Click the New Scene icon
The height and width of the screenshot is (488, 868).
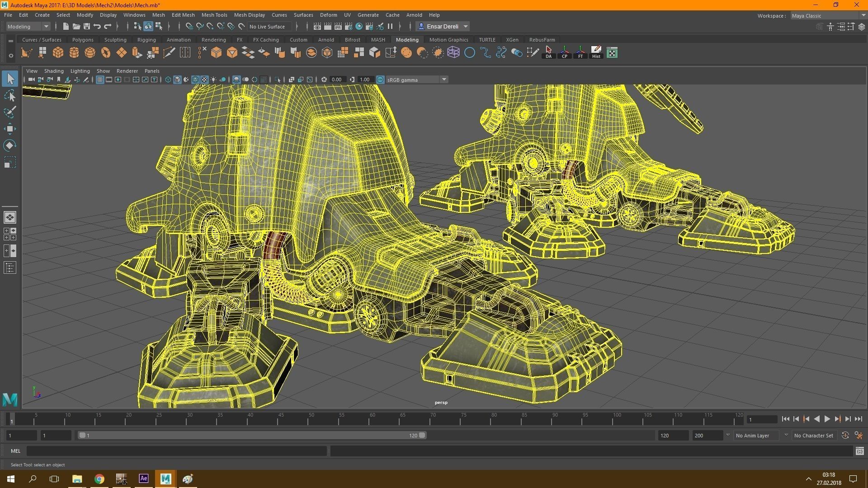(66, 26)
